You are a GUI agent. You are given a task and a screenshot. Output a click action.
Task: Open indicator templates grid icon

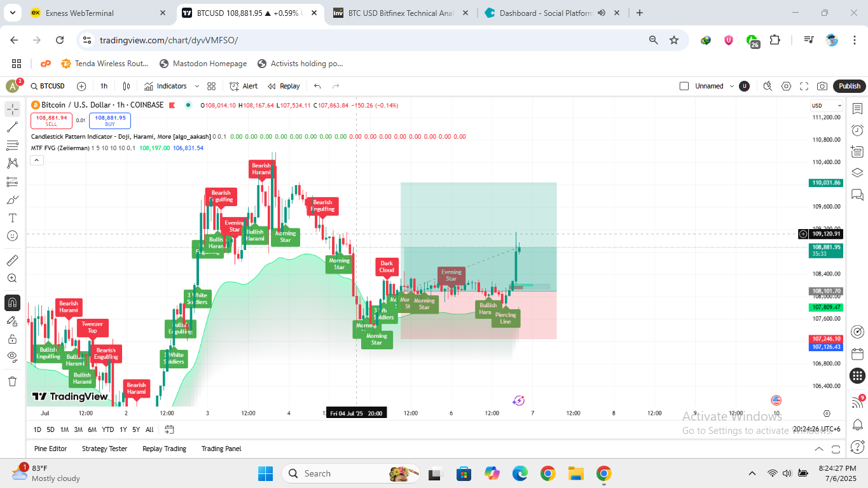212,86
